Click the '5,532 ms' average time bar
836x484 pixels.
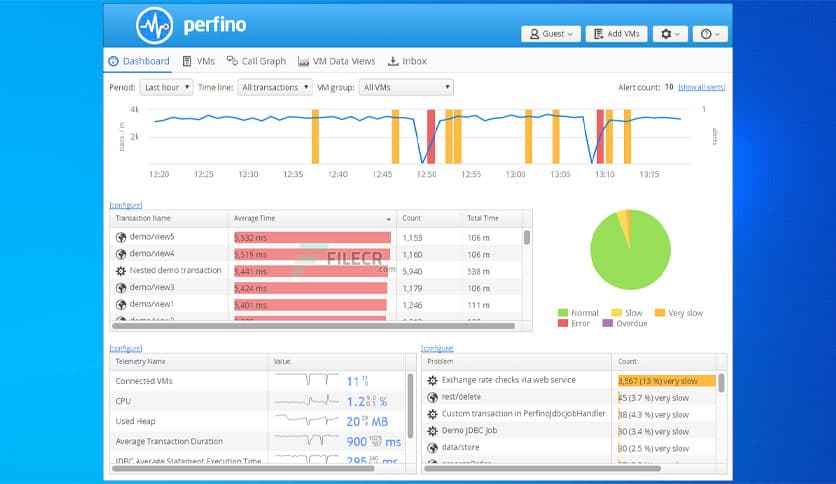312,238
